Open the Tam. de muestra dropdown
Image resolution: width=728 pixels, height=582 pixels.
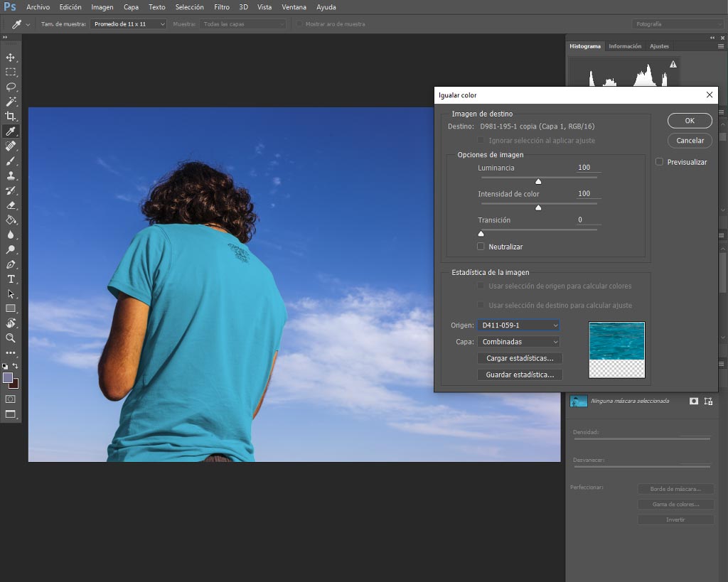point(128,23)
